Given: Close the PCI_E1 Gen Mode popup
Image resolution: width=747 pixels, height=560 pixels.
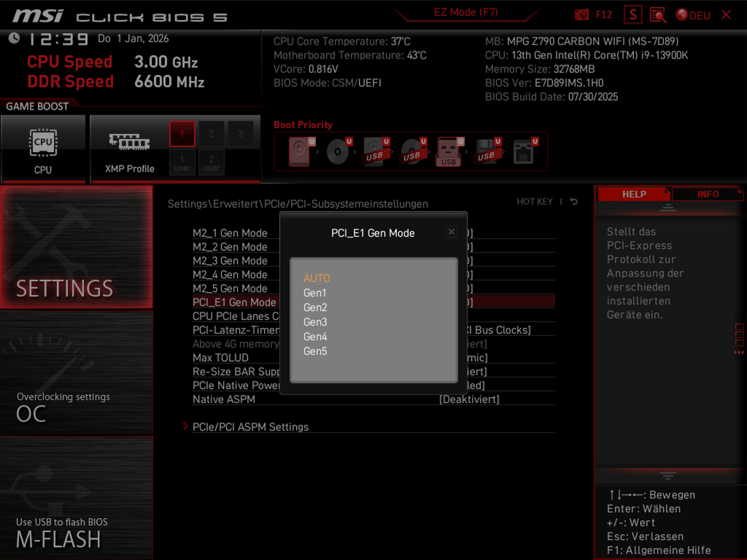Looking at the screenshot, I should pos(451,232).
